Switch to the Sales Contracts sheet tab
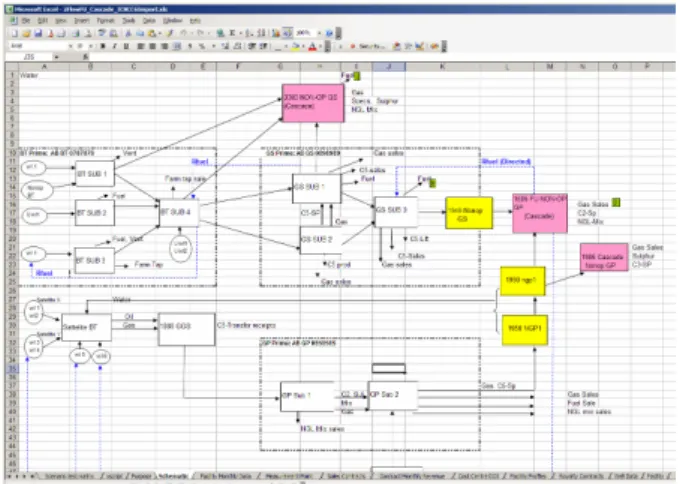Viewport: 680px width, 484px height. pyautogui.click(x=346, y=476)
